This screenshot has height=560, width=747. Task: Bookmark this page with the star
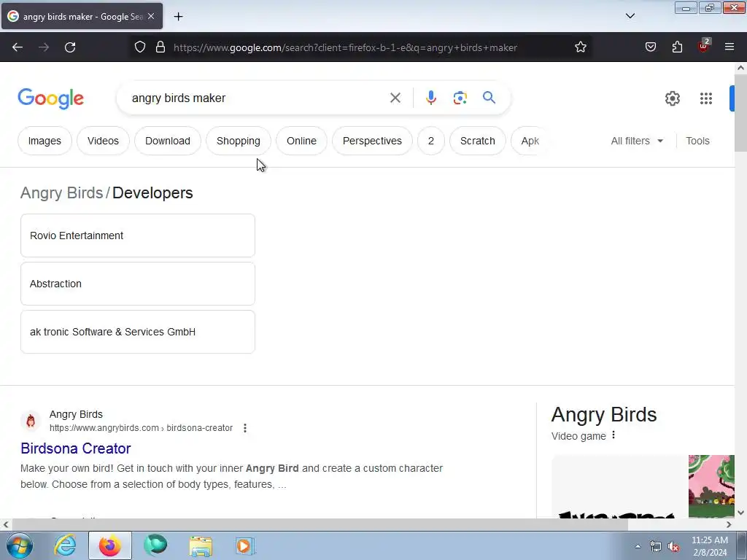pos(580,47)
